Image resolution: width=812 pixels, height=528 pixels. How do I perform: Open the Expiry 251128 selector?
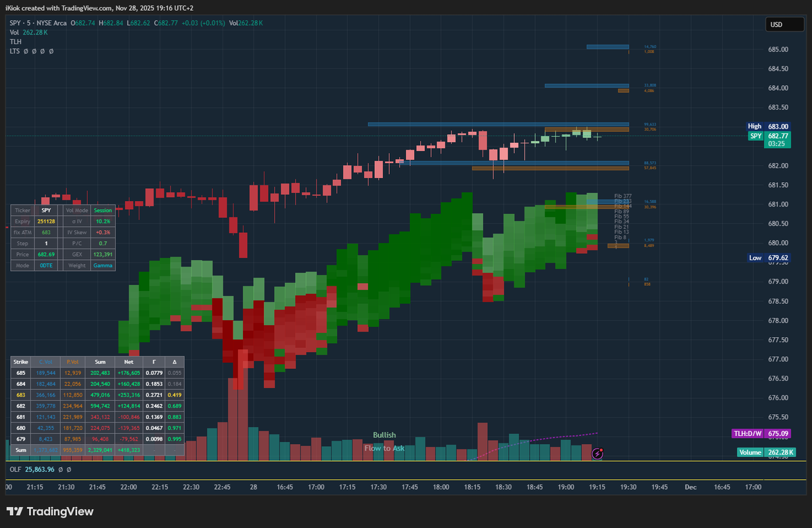point(46,221)
